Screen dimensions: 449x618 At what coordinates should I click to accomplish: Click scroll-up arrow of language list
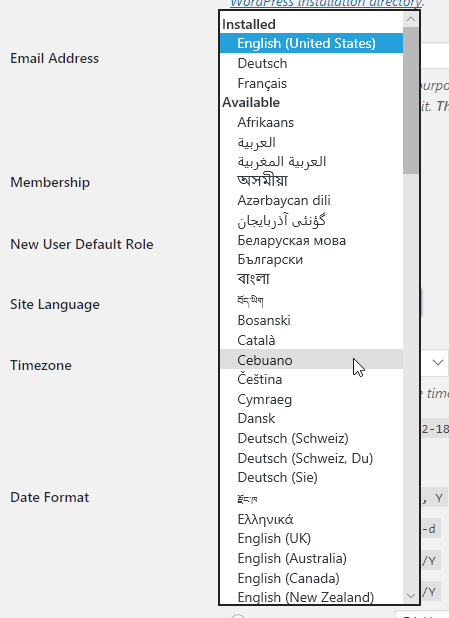tap(411, 19)
